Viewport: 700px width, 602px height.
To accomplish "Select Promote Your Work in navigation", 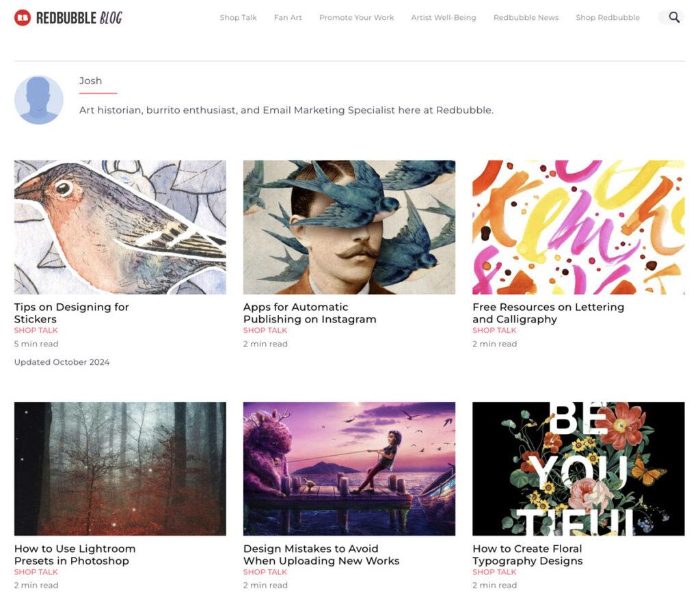I will (x=356, y=18).
